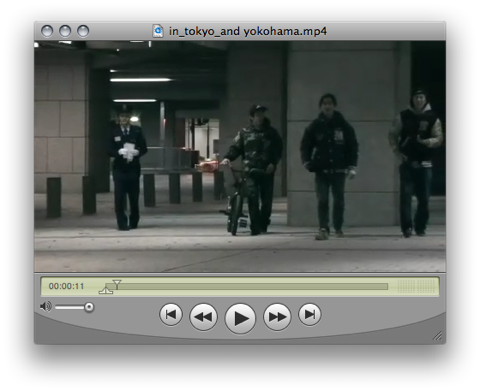Click the audio level meter grid

416,286
